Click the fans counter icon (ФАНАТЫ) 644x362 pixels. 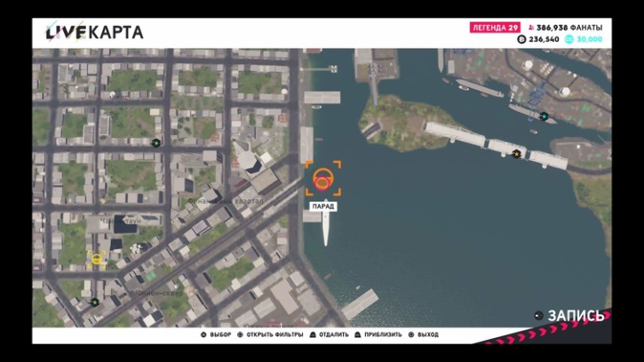532,28
